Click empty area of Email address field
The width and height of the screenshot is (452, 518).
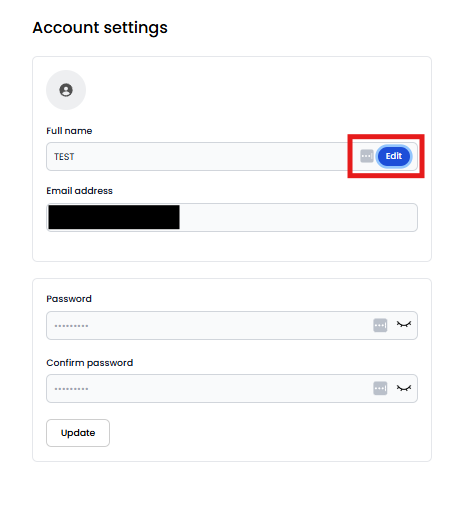(298, 217)
